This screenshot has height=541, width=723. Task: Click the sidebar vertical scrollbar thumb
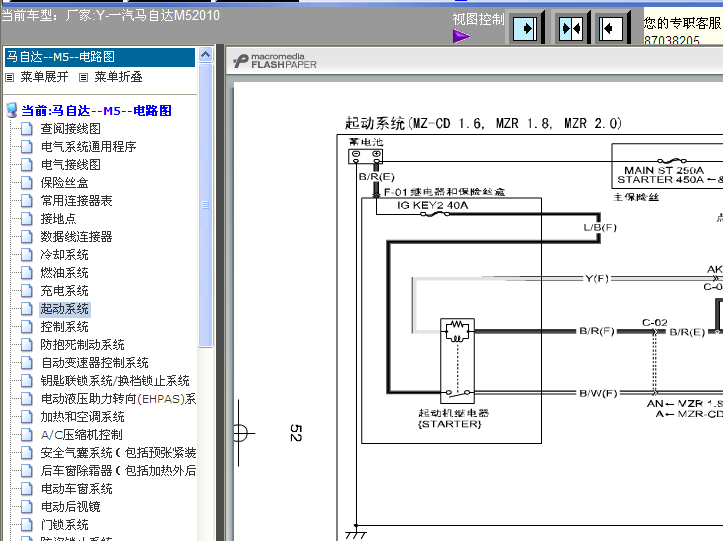206,205
